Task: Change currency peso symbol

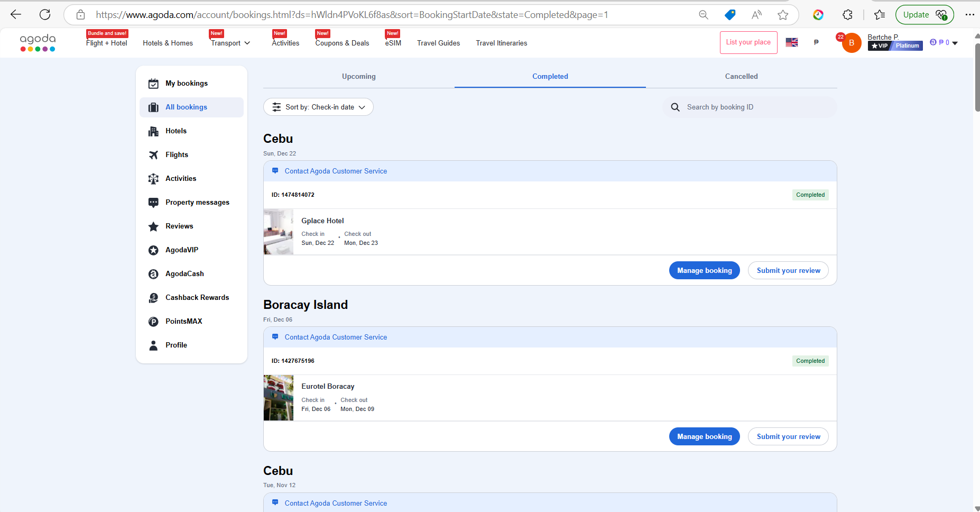Action: (816, 42)
